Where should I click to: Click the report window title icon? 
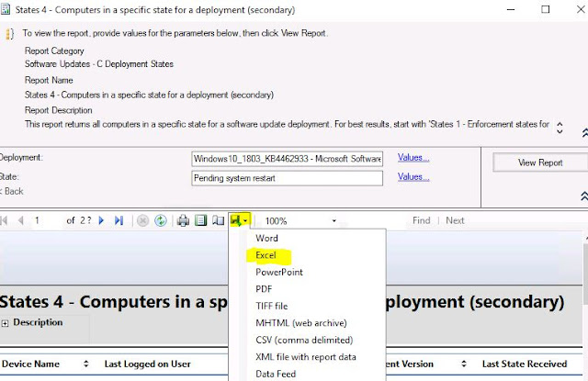pyautogui.click(x=6, y=9)
